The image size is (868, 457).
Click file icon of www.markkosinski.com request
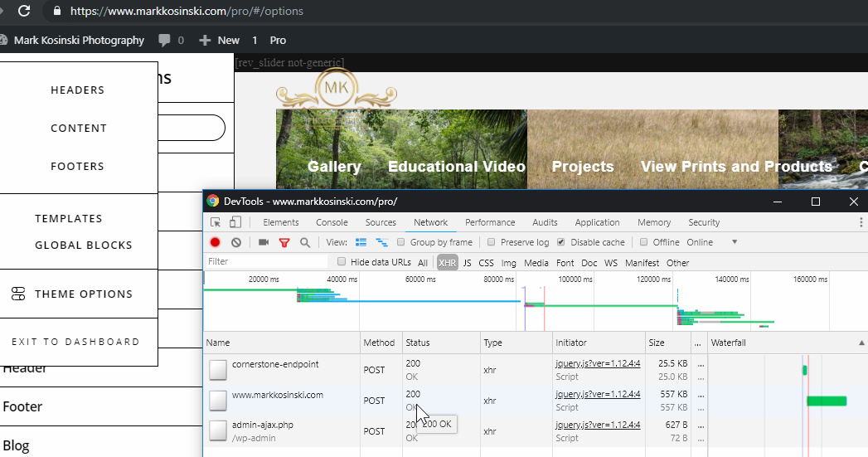(218, 401)
